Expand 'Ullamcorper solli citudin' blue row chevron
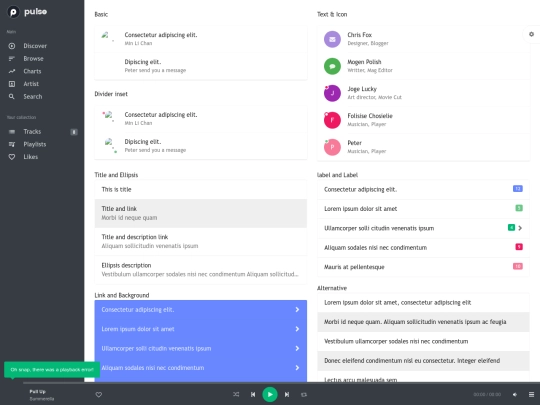Screen dimensions: 540x405 point(297,349)
